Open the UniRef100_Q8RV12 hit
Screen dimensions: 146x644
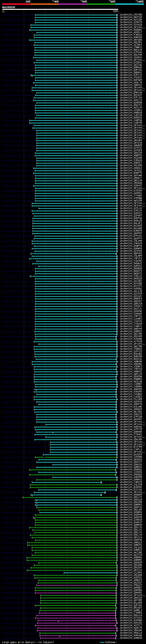[x=131, y=85]
